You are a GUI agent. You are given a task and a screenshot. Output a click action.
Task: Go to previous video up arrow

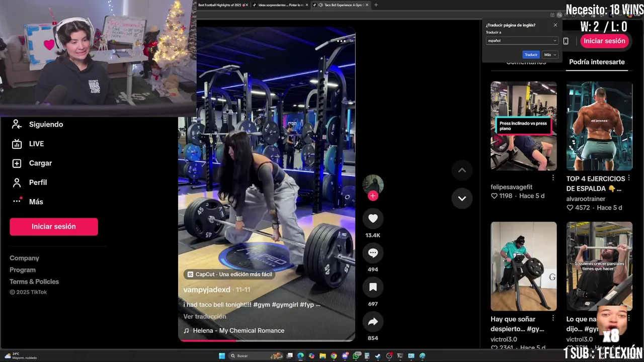click(462, 170)
